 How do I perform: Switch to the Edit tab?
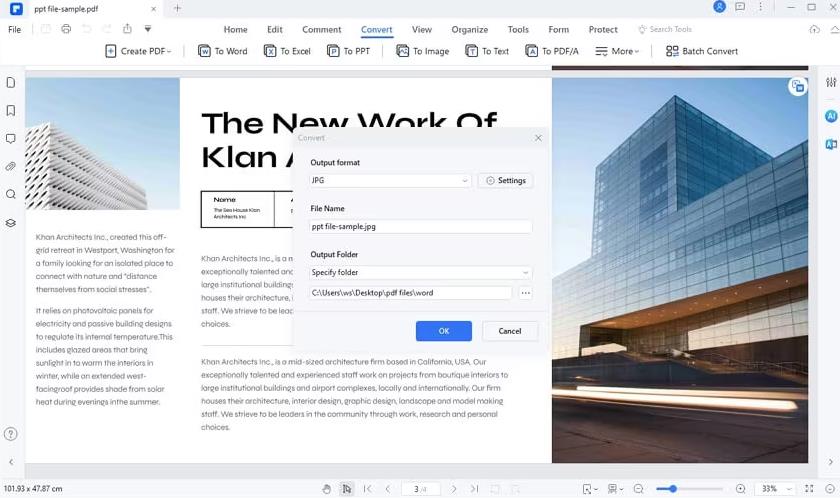275,29
